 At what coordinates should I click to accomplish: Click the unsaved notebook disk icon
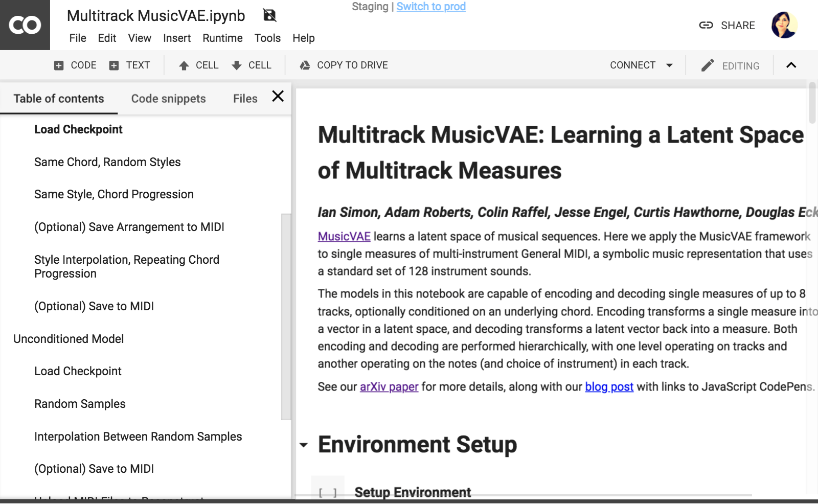pos(269,15)
